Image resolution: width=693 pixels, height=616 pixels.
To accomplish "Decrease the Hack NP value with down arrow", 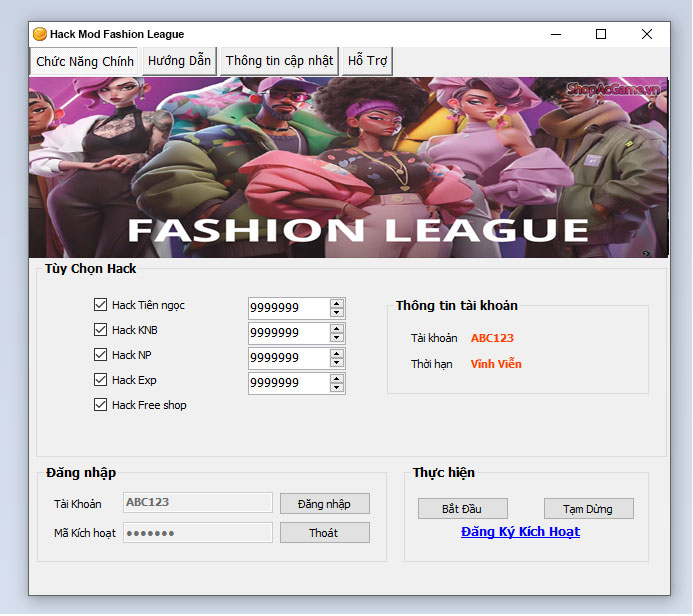I will tap(337, 362).
